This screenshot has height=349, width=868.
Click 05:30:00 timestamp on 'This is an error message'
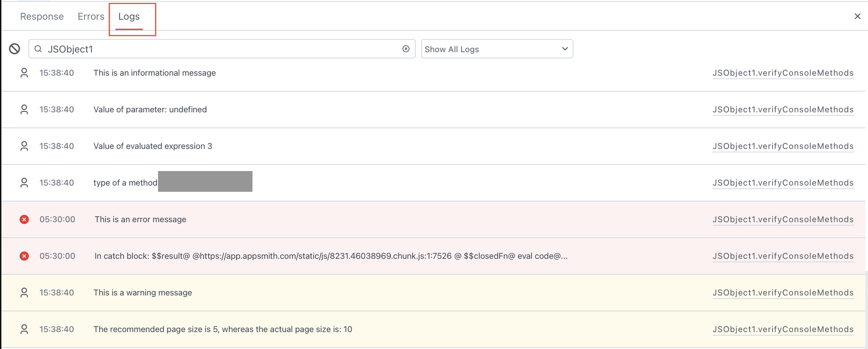pyautogui.click(x=57, y=219)
